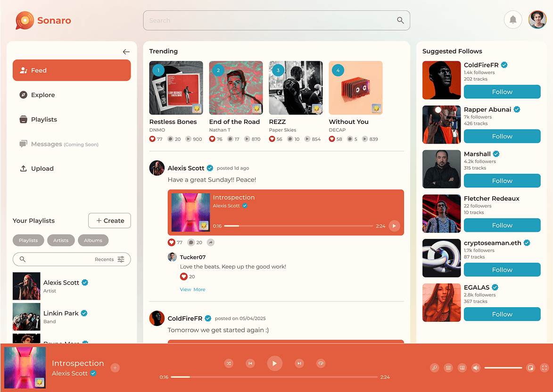This screenshot has width=553, height=392.
Task: Like Restless Bones heart icon
Action: [x=152, y=139]
